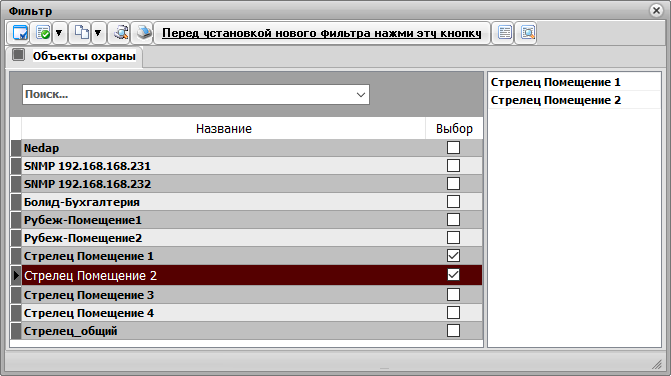Open the arrow beside the green-check list icon
Viewport: 671px width, 376px height.
[59, 33]
